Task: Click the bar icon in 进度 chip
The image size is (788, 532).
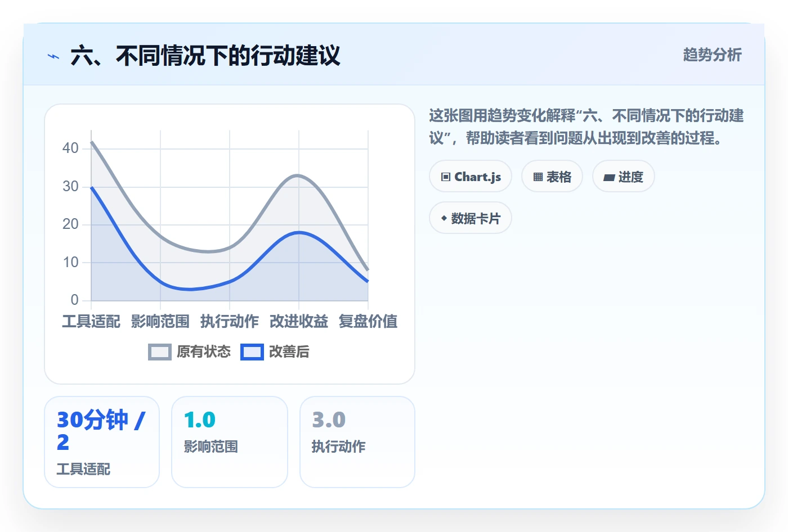Action: 609,178
